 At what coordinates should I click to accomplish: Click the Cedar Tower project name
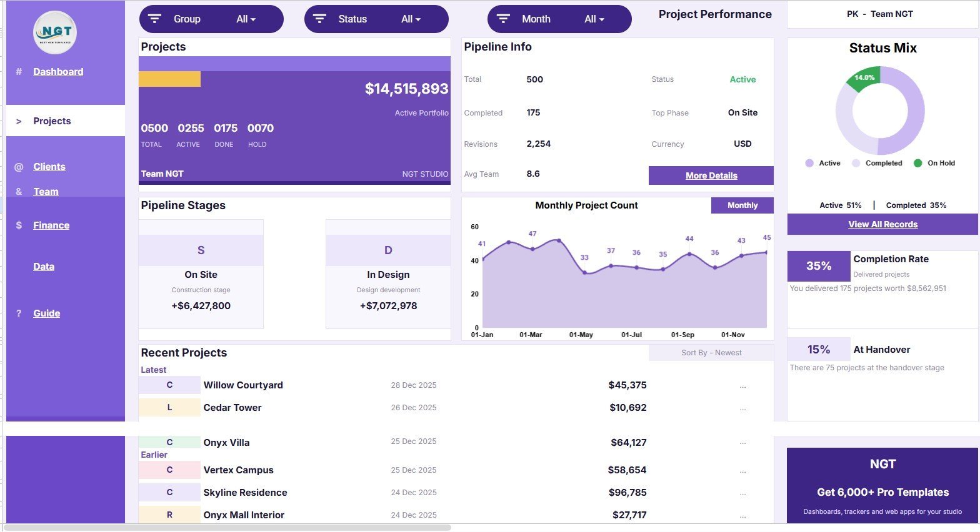pos(232,408)
